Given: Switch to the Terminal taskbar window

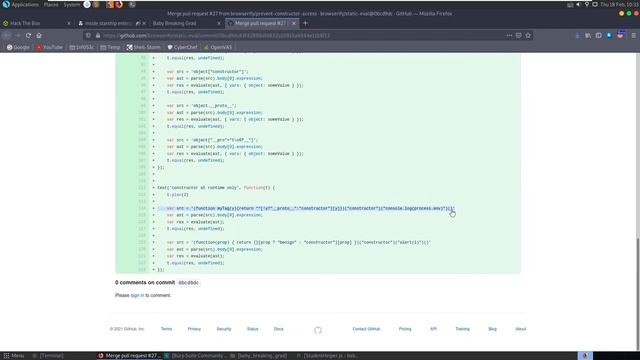Looking at the screenshot, I should pos(48,356).
